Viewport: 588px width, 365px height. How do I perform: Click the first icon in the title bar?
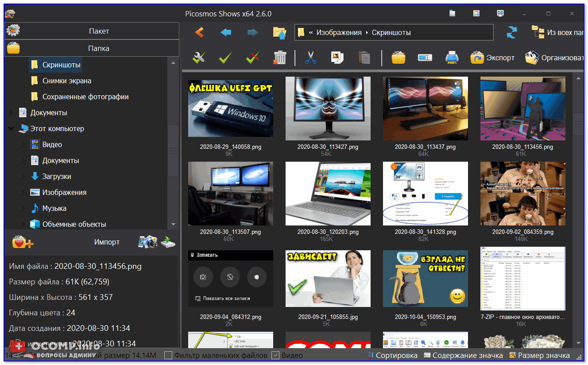[452, 14]
